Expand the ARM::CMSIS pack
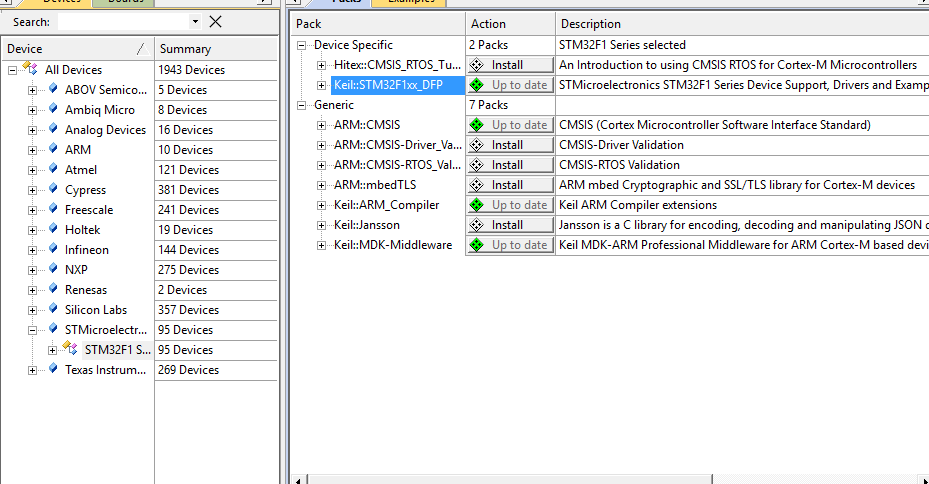The height and width of the screenshot is (484, 929). 321,126
